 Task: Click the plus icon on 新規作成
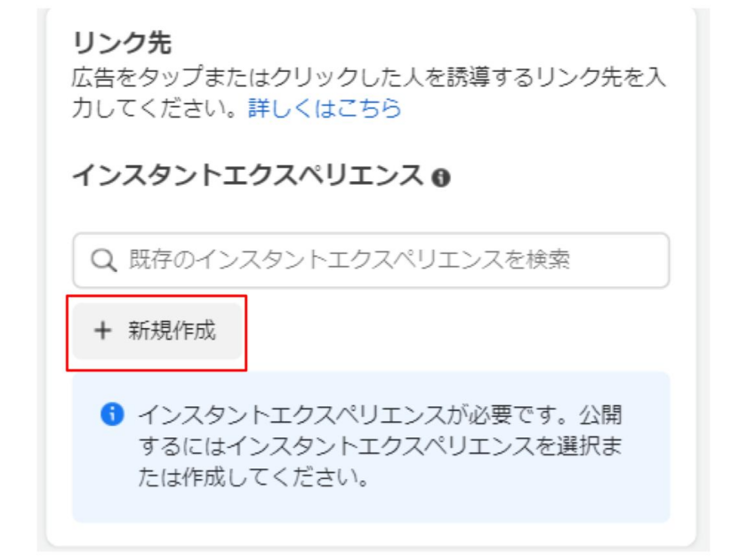(103, 331)
